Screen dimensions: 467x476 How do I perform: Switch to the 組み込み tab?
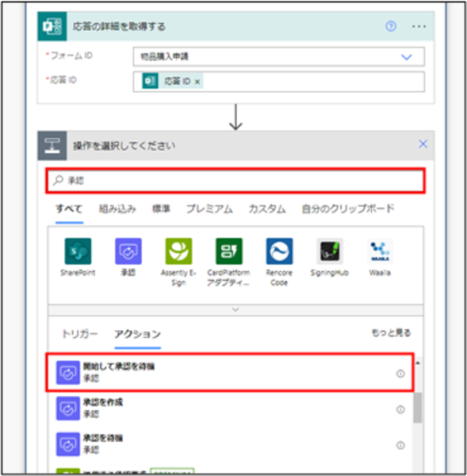pos(117,209)
